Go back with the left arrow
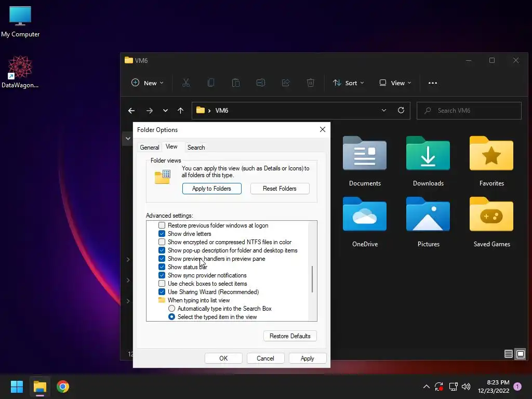This screenshot has width=532, height=399. point(131,111)
